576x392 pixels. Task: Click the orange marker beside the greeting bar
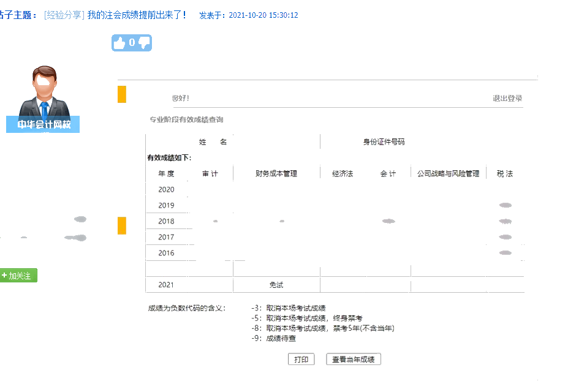[x=121, y=94]
